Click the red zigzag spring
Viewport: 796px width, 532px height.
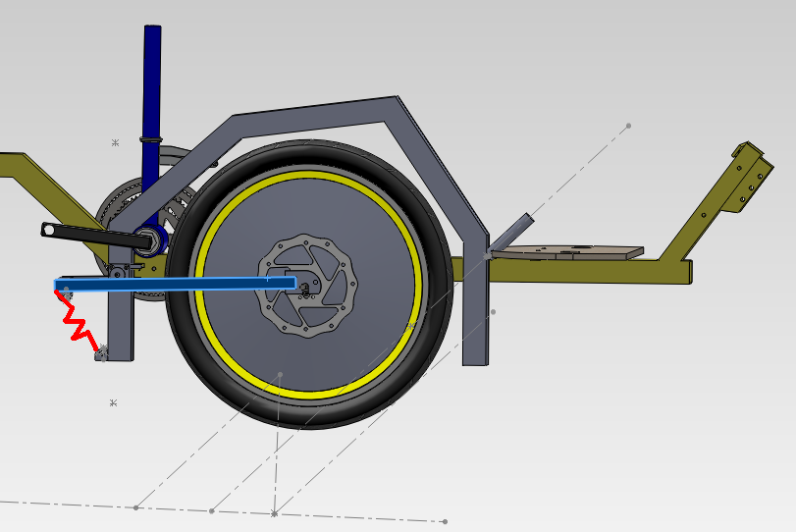pos(77,321)
